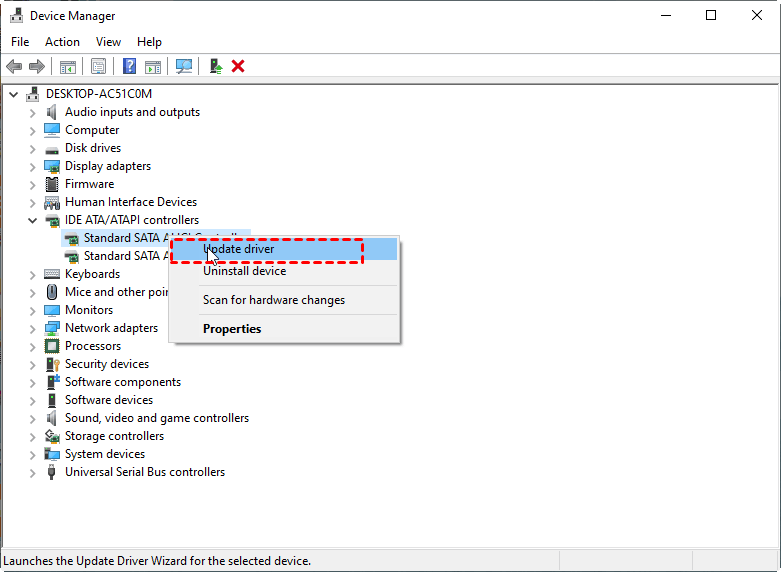Click the Network adapters icon
The width and height of the screenshot is (781, 572).
point(52,328)
